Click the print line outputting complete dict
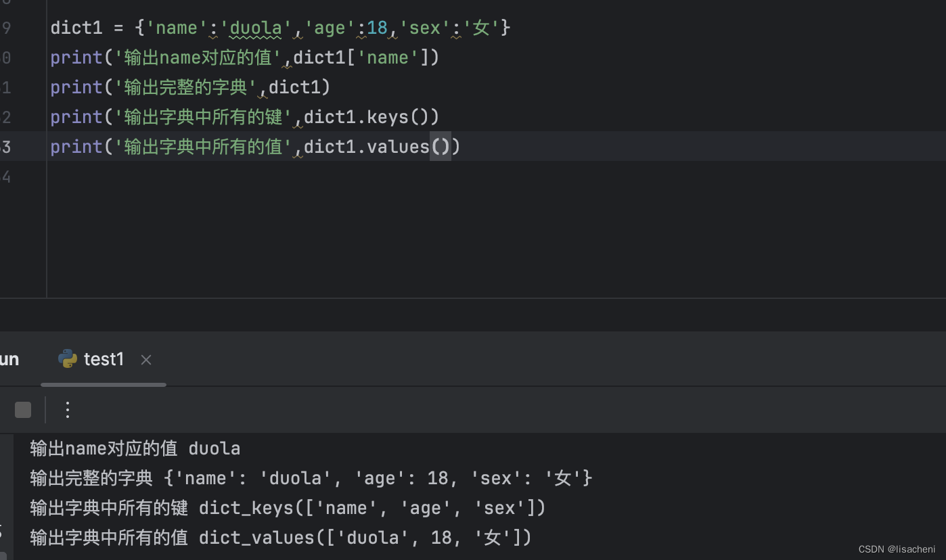The image size is (946, 560). click(x=190, y=87)
